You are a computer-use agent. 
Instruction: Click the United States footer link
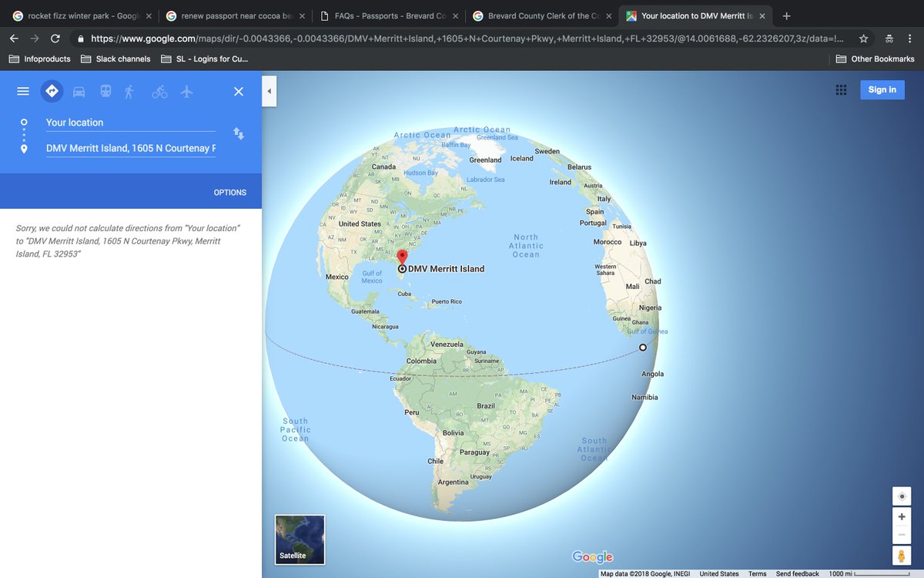[x=719, y=573]
